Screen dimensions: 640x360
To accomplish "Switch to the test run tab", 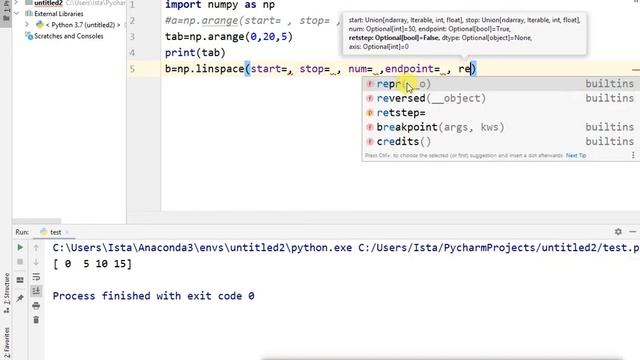I will tap(56, 232).
